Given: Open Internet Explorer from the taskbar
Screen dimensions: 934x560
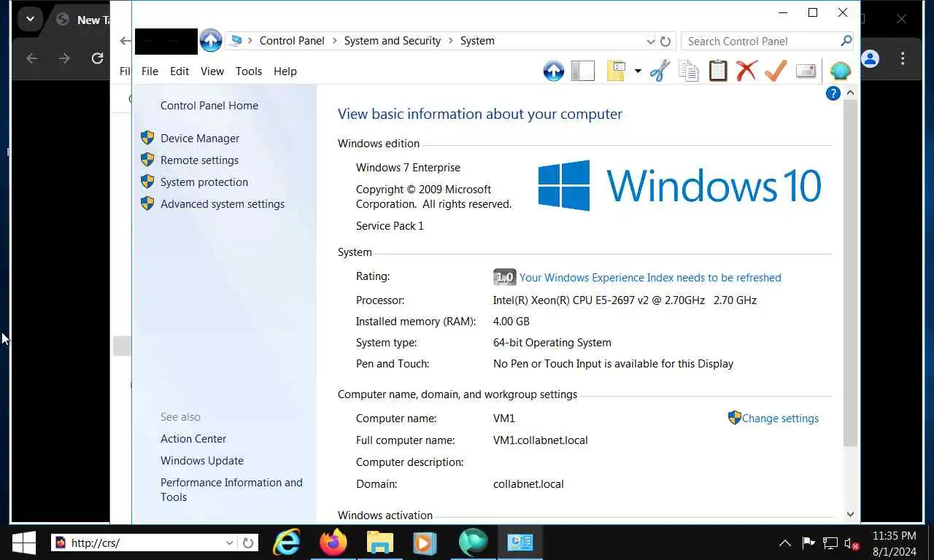Looking at the screenshot, I should pyautogui.click(x=287, y=542).
